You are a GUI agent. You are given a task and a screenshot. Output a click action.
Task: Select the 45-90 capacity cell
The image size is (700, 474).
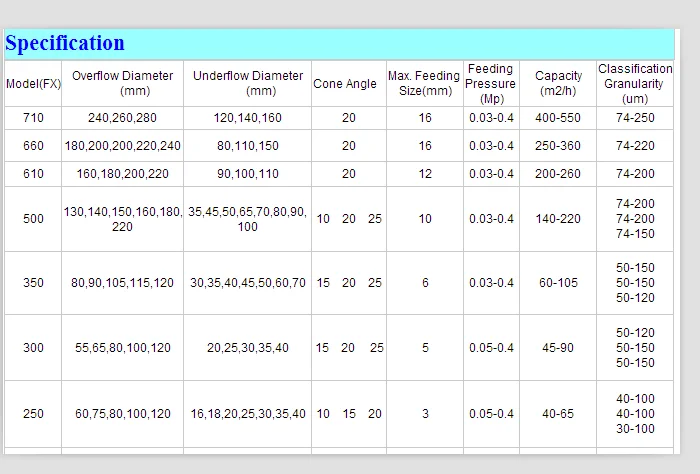point(558,348)
